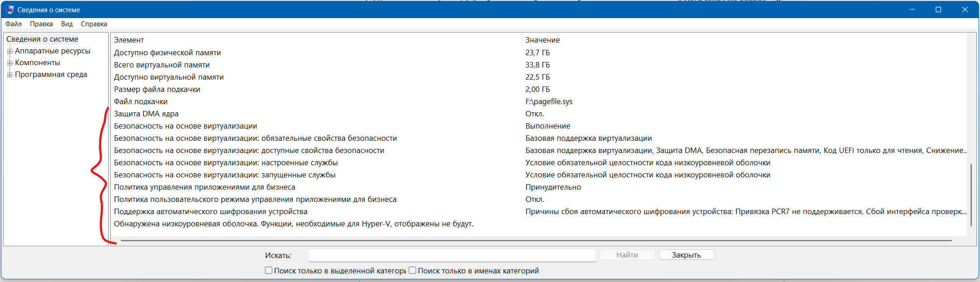980x282 pixels.
Task: Click inside the Искать search field
Action: click(452, 255)
